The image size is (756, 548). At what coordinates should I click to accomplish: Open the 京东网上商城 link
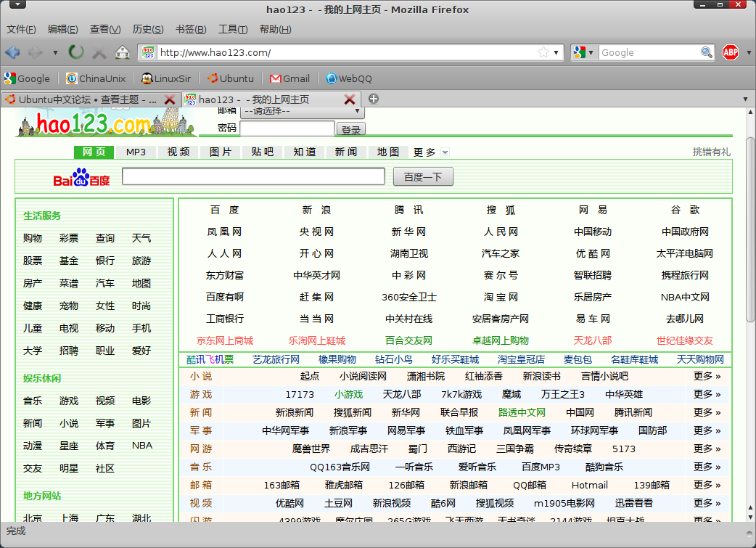pyautogui.click(x=225, y=340)
